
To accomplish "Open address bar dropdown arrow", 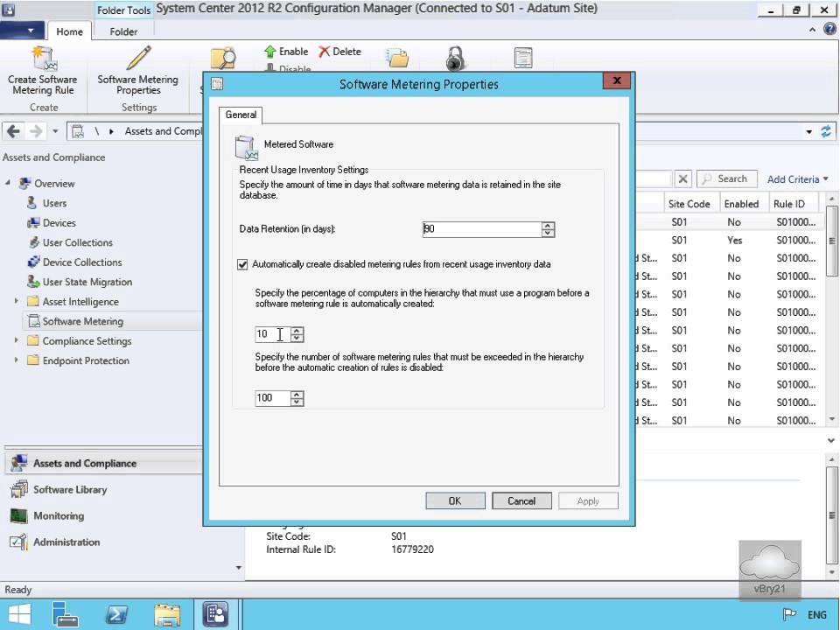I will (x=808, y=132).
